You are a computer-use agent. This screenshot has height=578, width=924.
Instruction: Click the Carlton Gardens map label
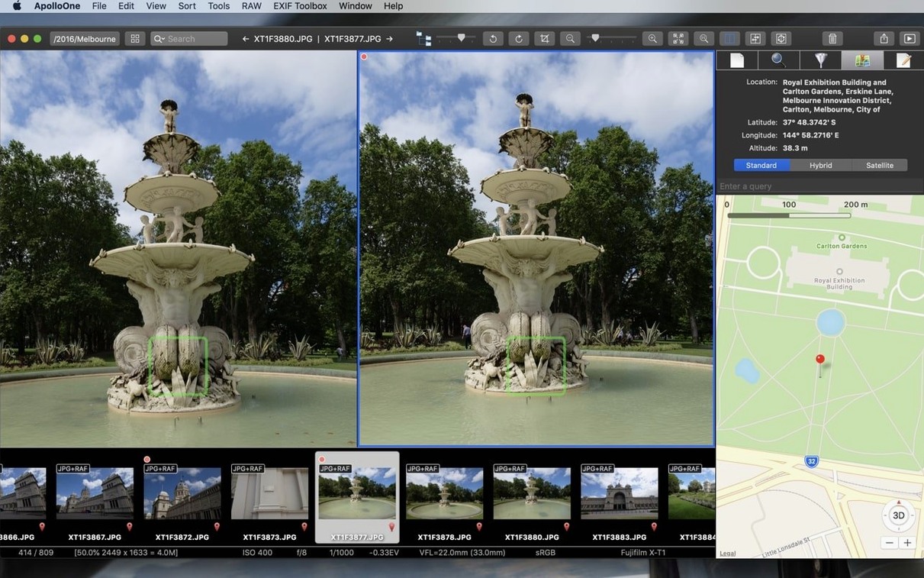[x=842, y=246]
